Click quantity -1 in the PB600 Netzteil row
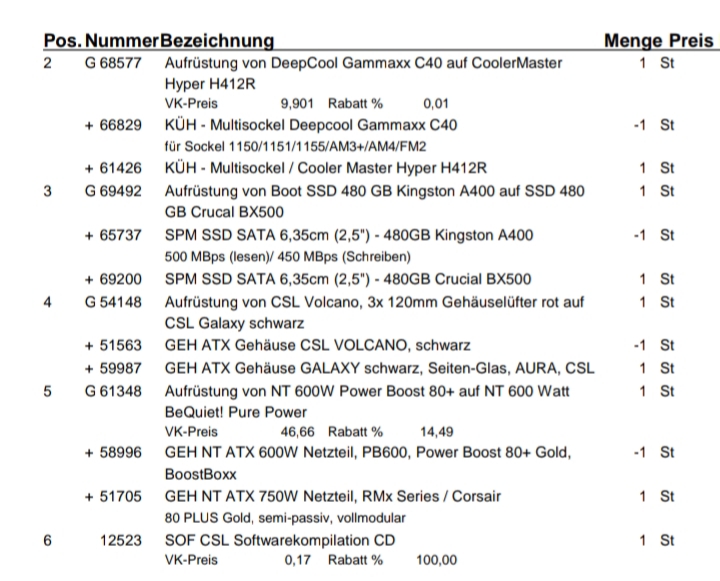This screenshot has height=581, width=720. click(x=640, y=453)
